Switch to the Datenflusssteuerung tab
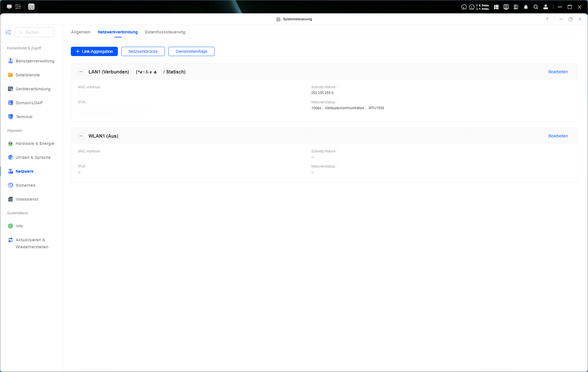Image resolution: width=588 pixels, height=372 pixels. tap(165, 32)
